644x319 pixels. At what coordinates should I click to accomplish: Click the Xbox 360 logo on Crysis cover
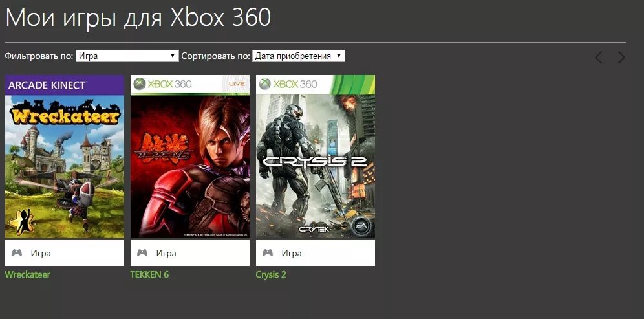[288, 84]
